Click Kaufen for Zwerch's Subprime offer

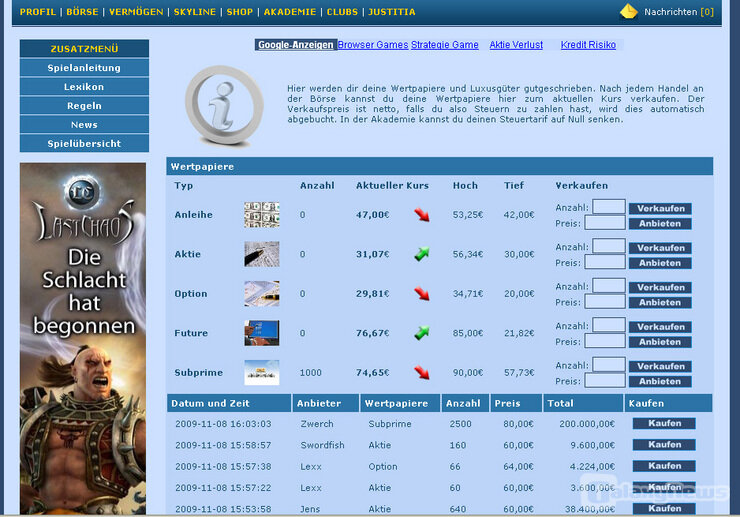(664, 423)
